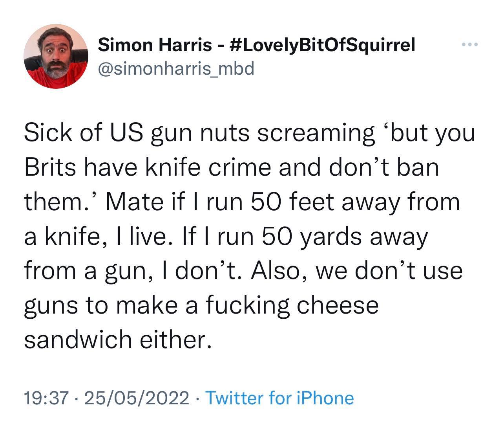Image resolution: width=504 pixels, height=424 pixels.
Task: Open the three-dot more options menu
Action: pos(470,45)
